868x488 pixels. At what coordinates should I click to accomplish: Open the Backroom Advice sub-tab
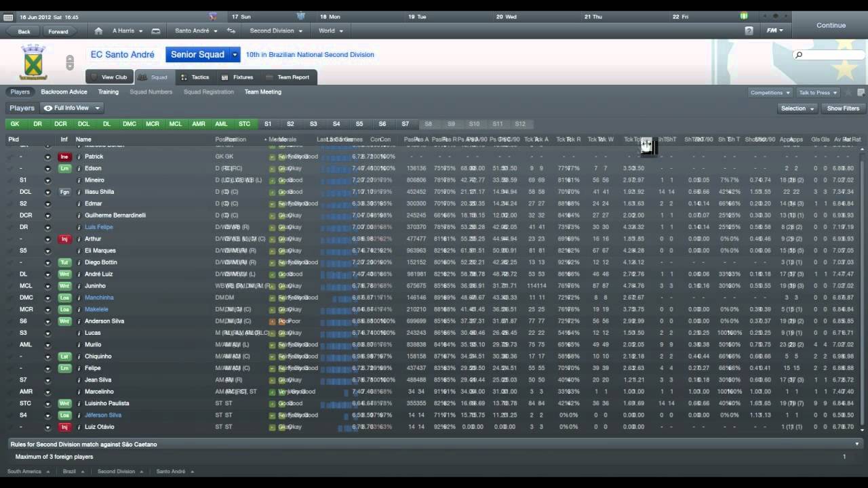(x=64, y=92)
